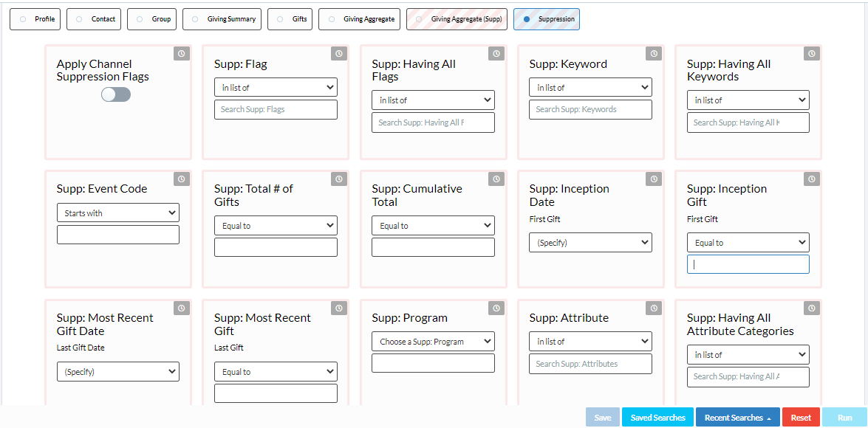The image size is (868, 428).
Task: Click clock icon on Supp: Having All Flags card
Action: coord(496,54)
